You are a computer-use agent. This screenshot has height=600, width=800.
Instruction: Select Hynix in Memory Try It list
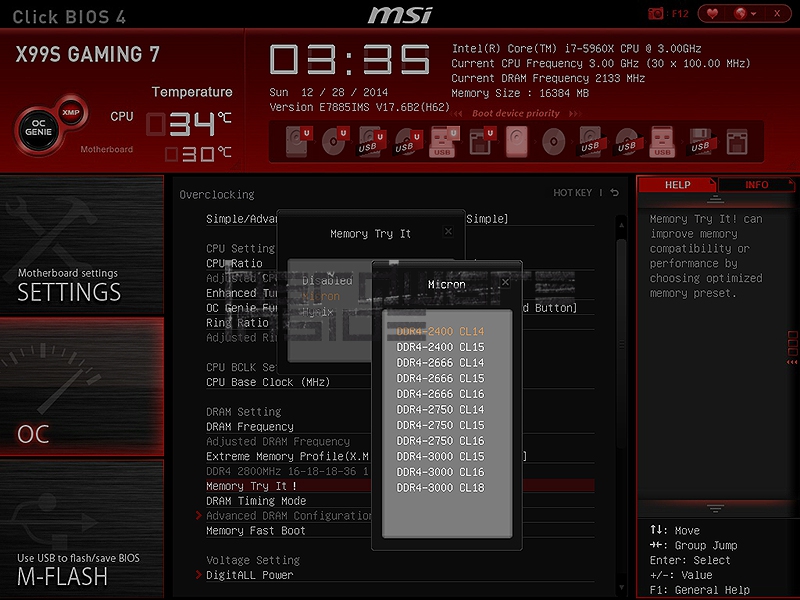tap(317, 312)
